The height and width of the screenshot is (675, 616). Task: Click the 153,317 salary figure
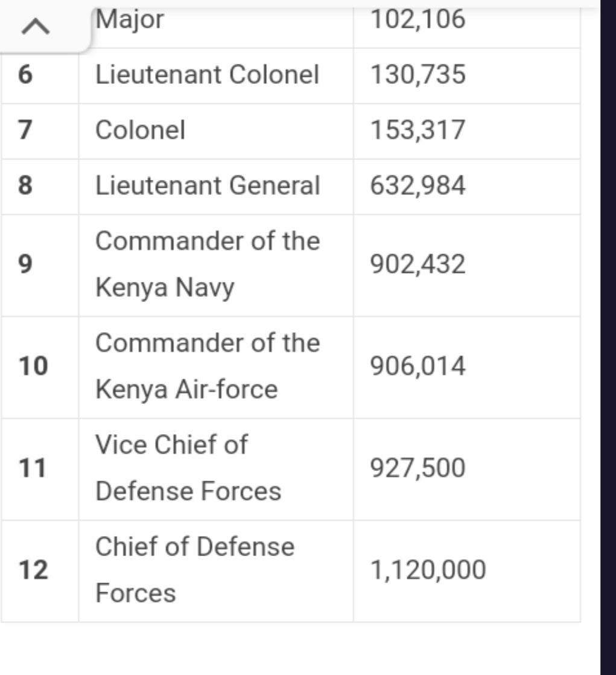click(x=418, y=130)
